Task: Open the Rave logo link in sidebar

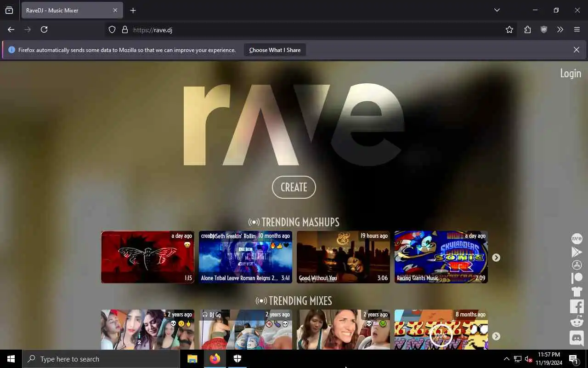Action: 577,238
